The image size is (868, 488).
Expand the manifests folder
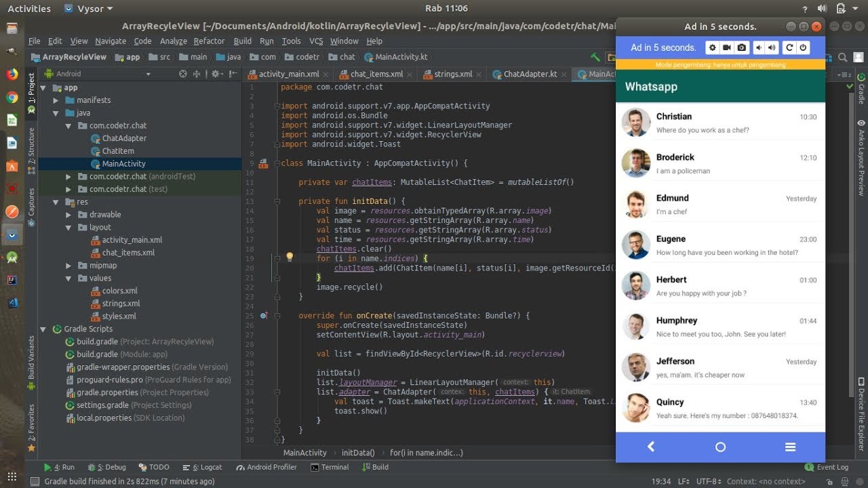click(x=56, y=100)
